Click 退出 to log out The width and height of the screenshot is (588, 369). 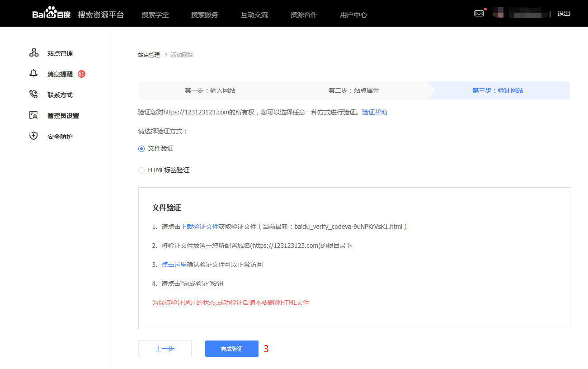(564, 14)
